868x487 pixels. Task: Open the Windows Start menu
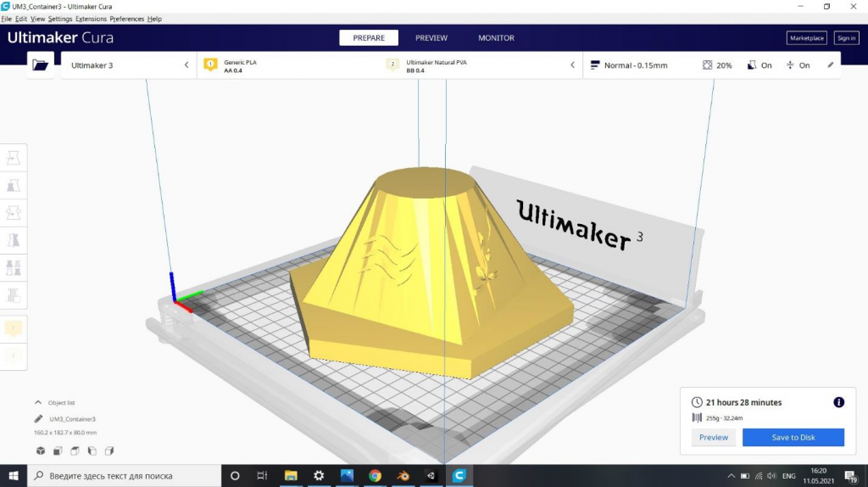click(14, 475)
